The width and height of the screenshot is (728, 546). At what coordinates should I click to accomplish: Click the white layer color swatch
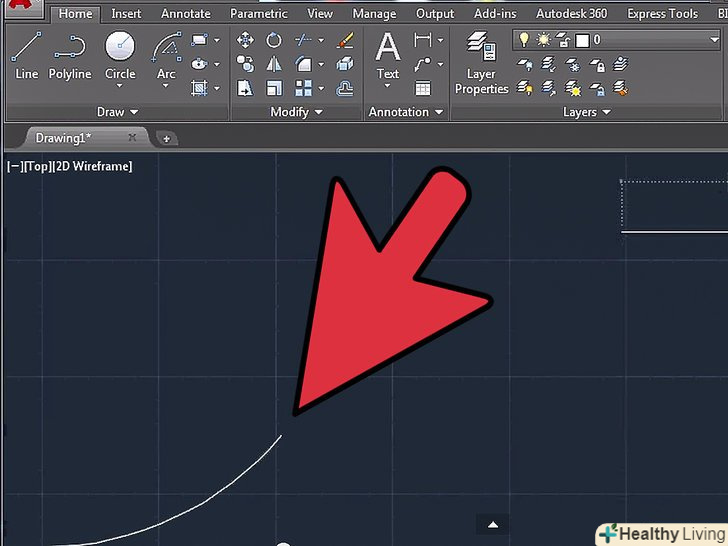(x=581, y=40)
